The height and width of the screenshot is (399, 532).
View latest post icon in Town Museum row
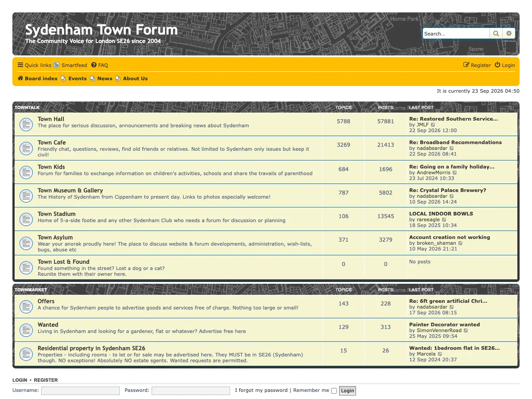[452, 196]
